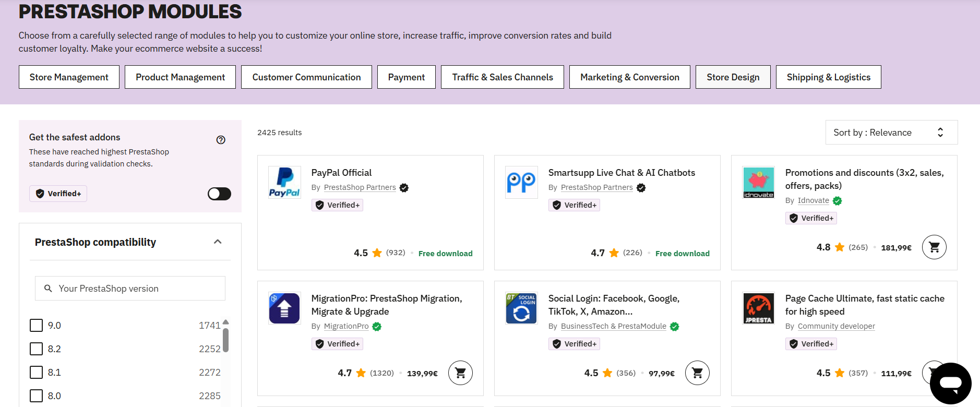Viewport: 980px width, 407px height.
Task: Check the 8.0 compatibility checkbox
Action: coord(36,396)
